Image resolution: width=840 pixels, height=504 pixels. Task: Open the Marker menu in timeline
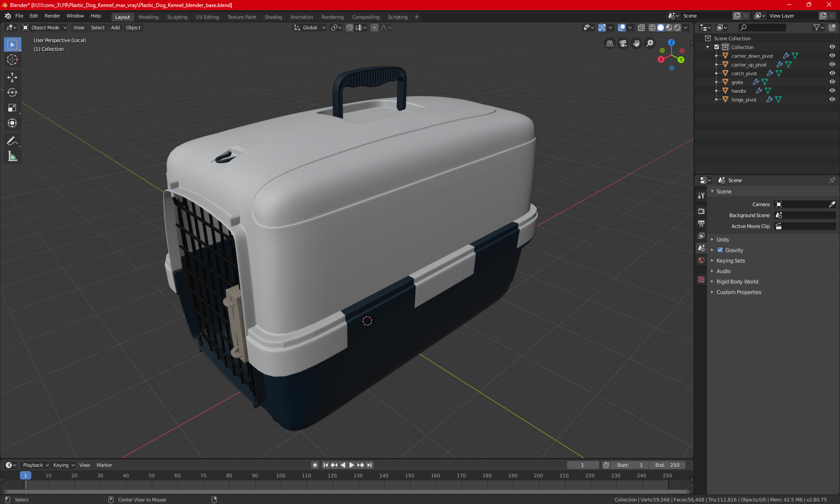tap(104, 465)
